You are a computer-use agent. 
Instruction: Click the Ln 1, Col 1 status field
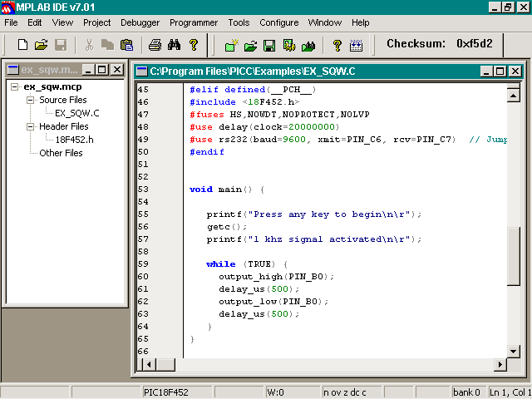(x=510, y=392)
